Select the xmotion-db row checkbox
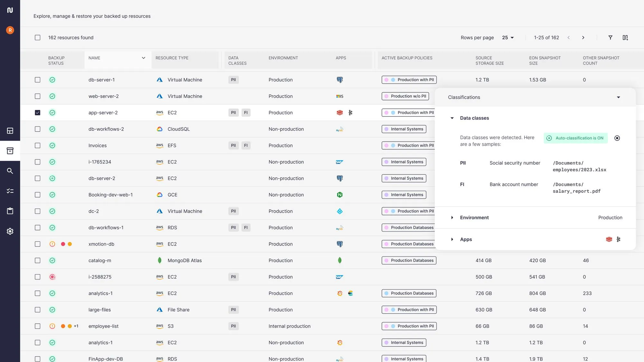This screenshot has width=644, height=362. (x=38, y=244)
